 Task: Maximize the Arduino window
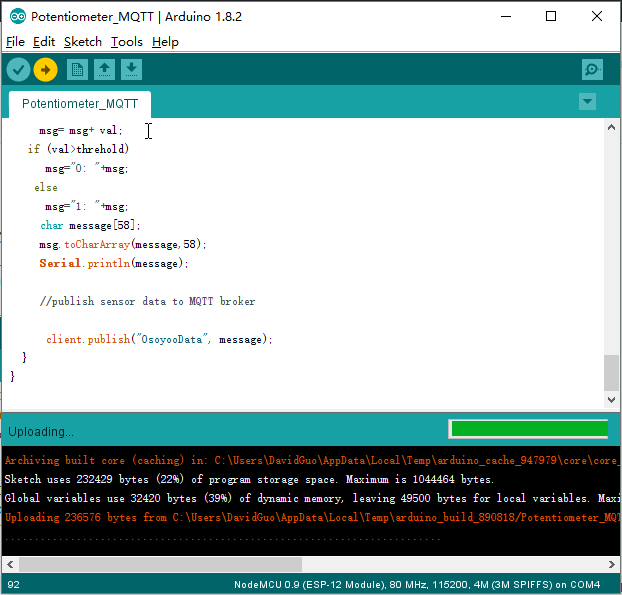[x=551, y=16]
